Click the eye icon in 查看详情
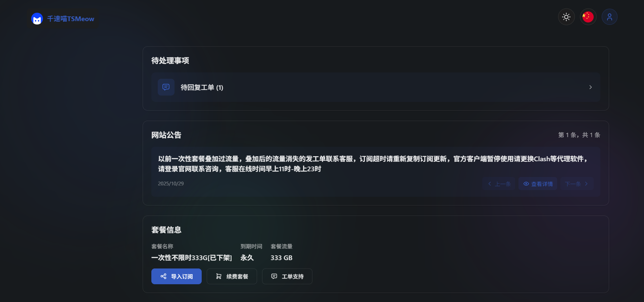This screenshot has height=302, width=644. coord(526,184)
